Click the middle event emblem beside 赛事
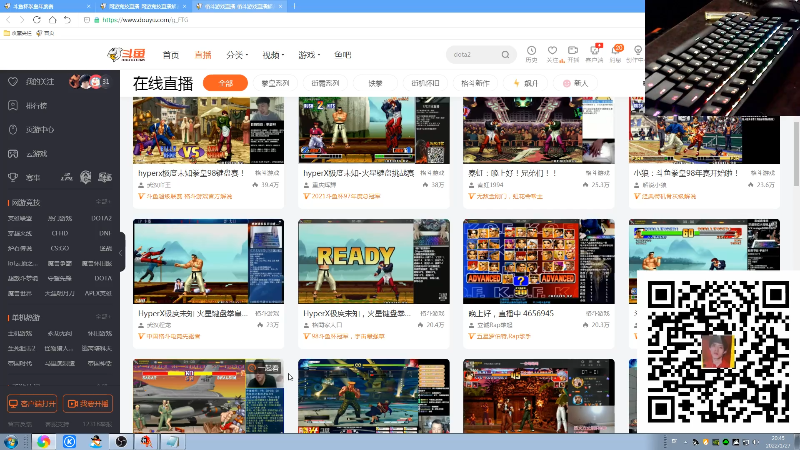This screenshot has height=450, width=800. (x=85, y=178)
